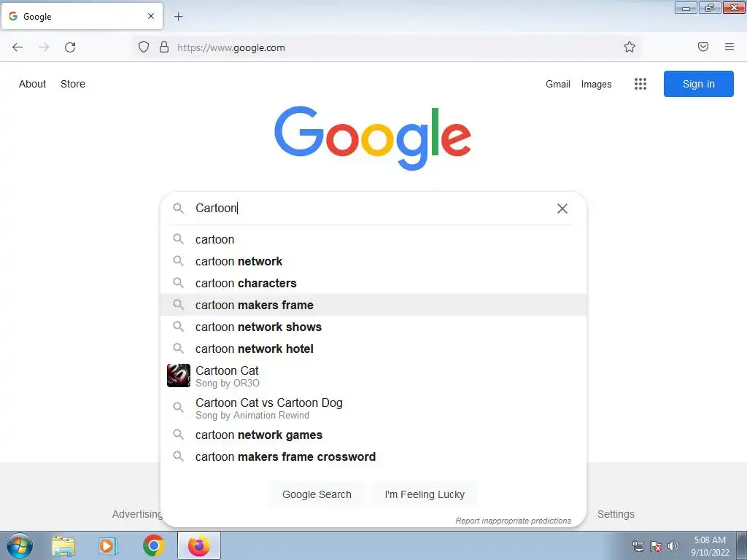747x560 pixels.
Task: Open the Windows Start menu
Action: 20,545
